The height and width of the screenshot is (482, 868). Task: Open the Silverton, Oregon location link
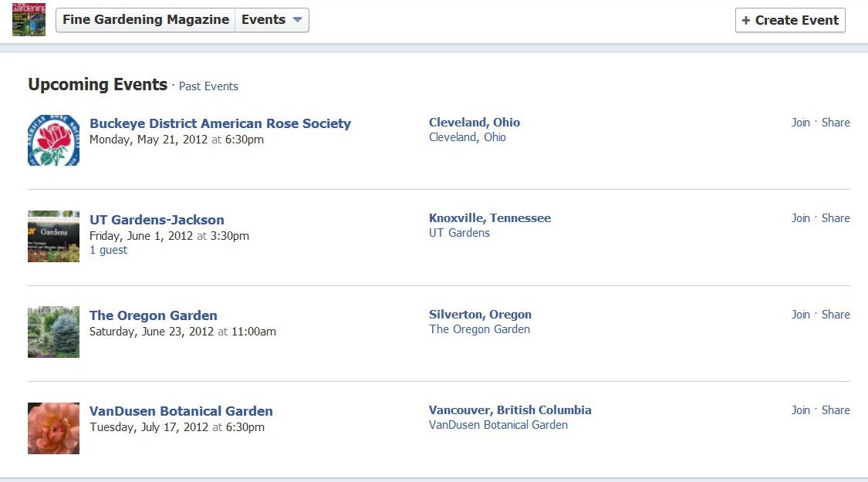480,315
